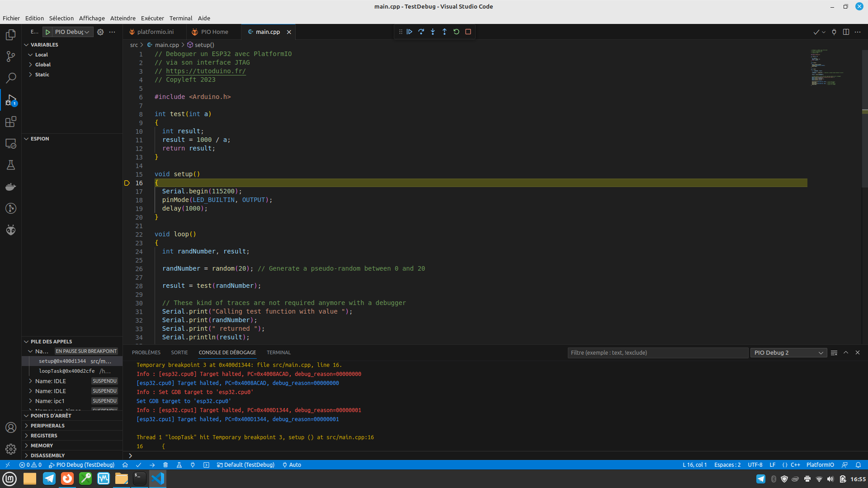Continue execution in the debug toolbar
The image size is (868, 488).
point(409,32)
